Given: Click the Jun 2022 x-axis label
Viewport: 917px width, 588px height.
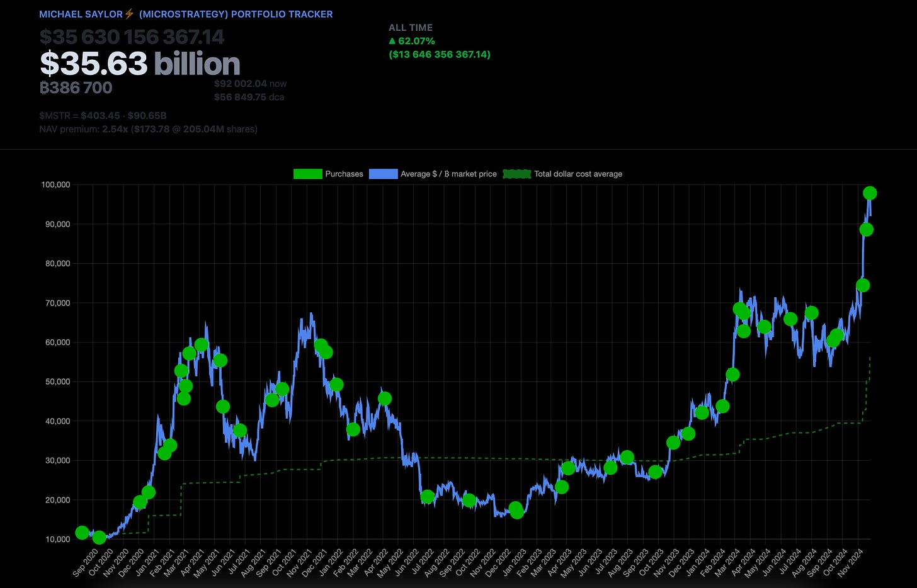Looking at the screenshot, I should pyautogui.click(x=408, y=563).
